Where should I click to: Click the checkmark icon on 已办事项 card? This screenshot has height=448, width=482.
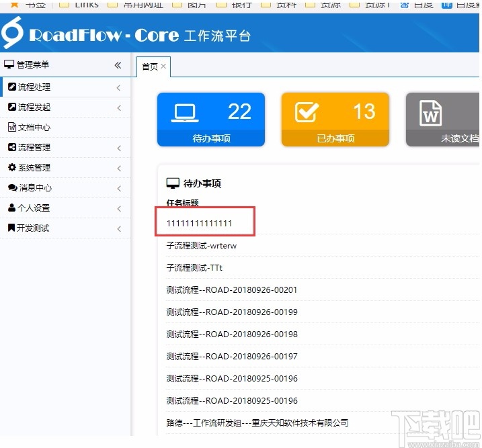pyautogui.click(x=307, y=112)
